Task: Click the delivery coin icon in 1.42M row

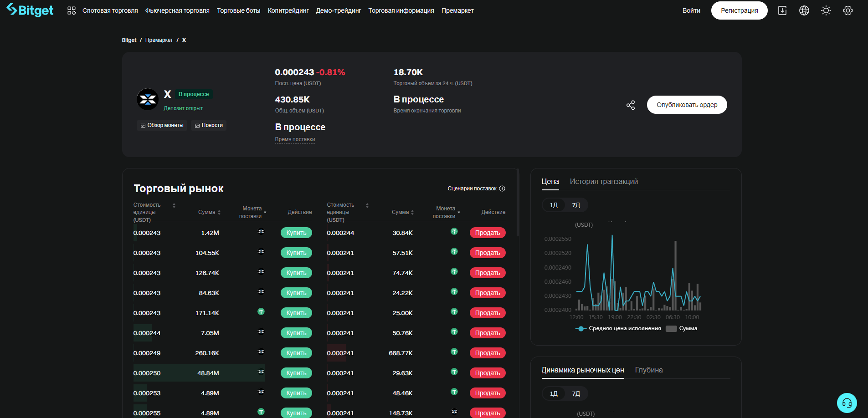Action: point(261,231)
